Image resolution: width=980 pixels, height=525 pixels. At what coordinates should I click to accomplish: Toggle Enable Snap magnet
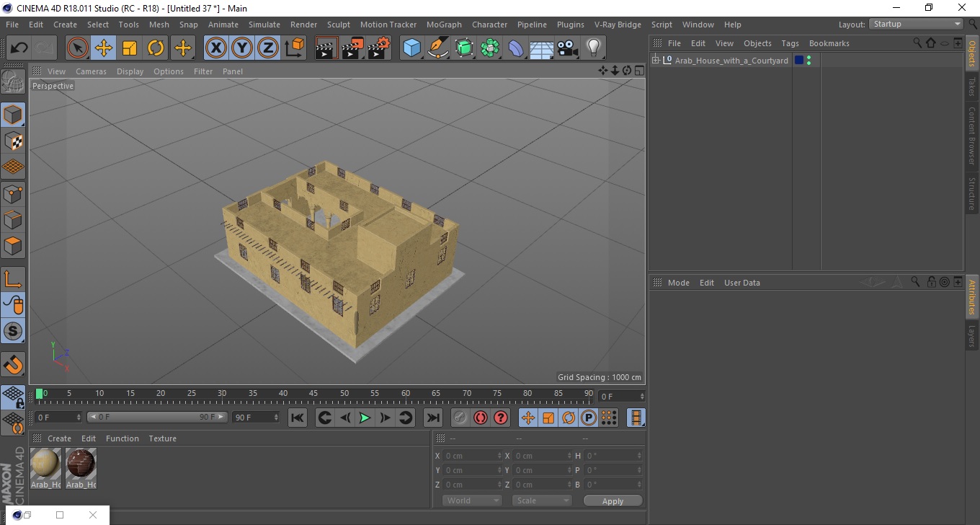13,364
